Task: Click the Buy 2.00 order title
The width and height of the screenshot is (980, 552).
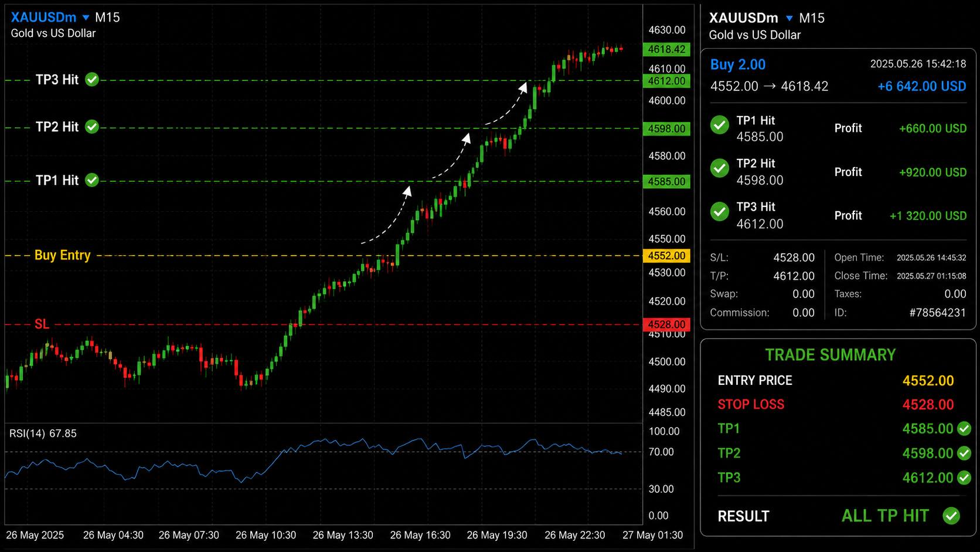Action: click(738, 65)
